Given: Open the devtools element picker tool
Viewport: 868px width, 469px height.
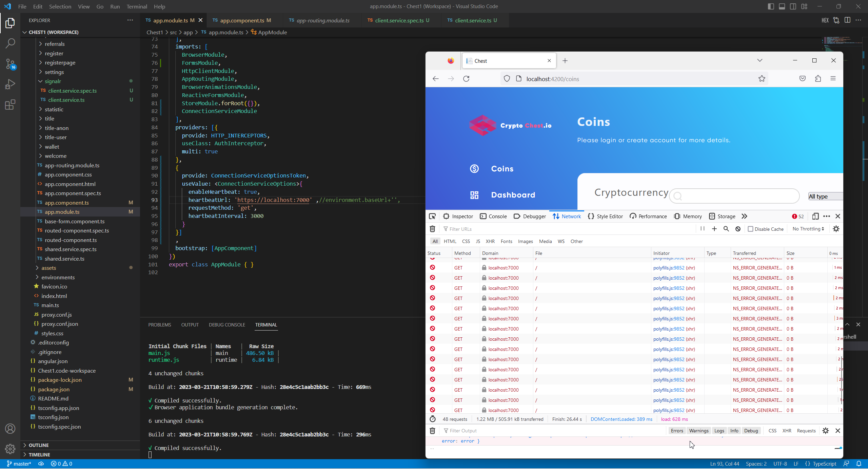Looking at the screenshot, I should [432, 217].
